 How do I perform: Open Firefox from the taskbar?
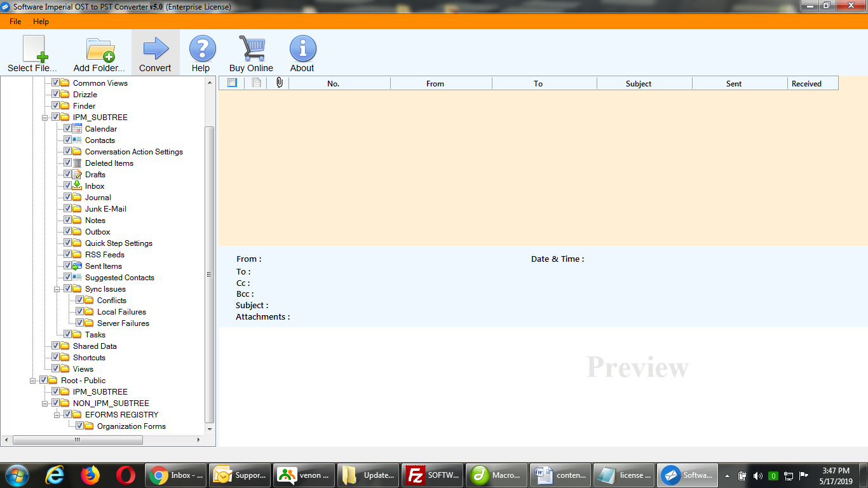(91, 475)
